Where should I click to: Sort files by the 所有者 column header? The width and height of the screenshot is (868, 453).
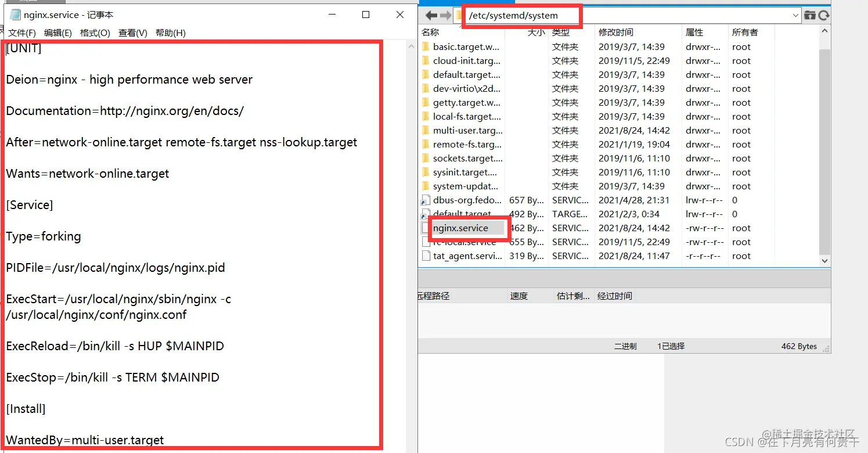click(745, 33)
